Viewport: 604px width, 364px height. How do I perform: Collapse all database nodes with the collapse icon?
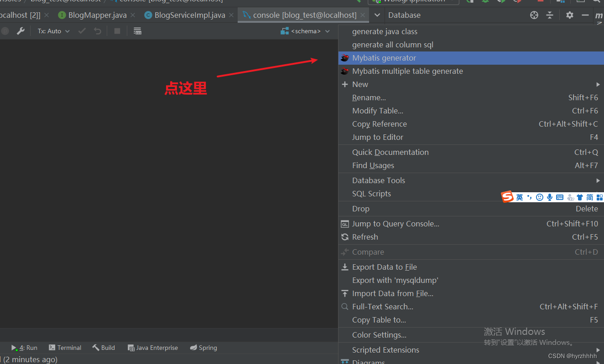coord(550,15)
